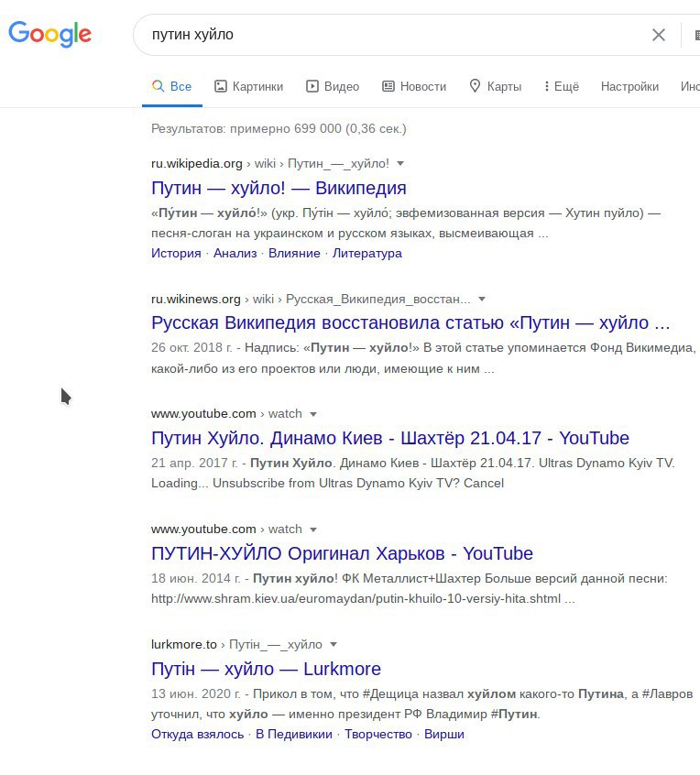
Task: Click the 'Результатов: примерно 699 000' stats text
Action: 279,129
